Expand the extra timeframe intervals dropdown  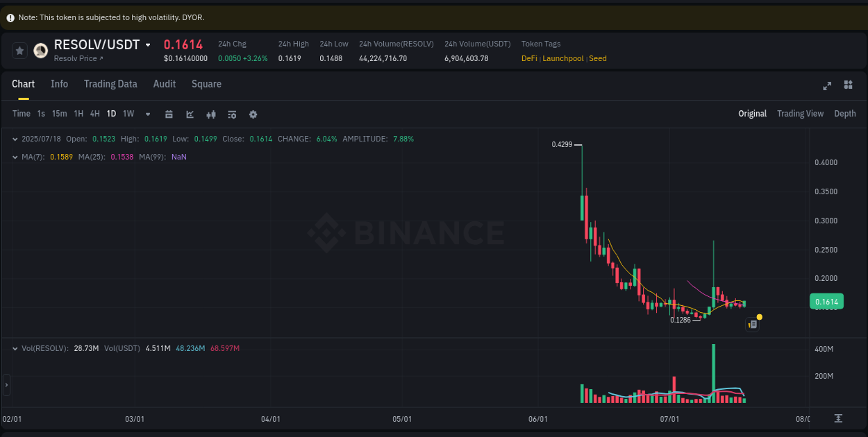[x=147, y=114]
